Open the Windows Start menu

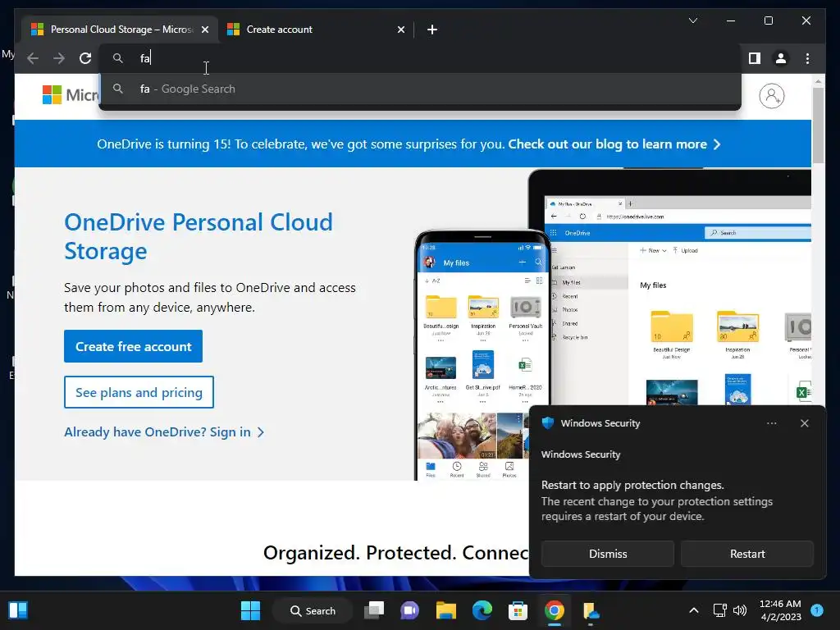[250, 610]
